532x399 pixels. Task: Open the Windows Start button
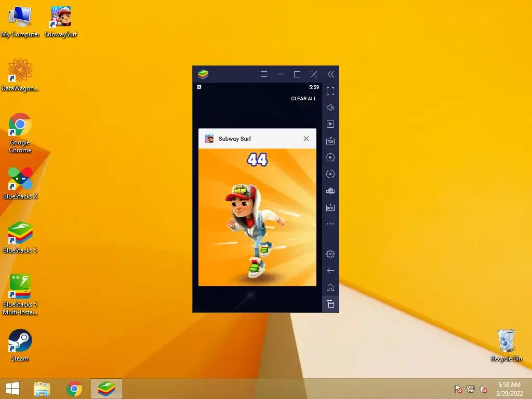coord(12,389)
